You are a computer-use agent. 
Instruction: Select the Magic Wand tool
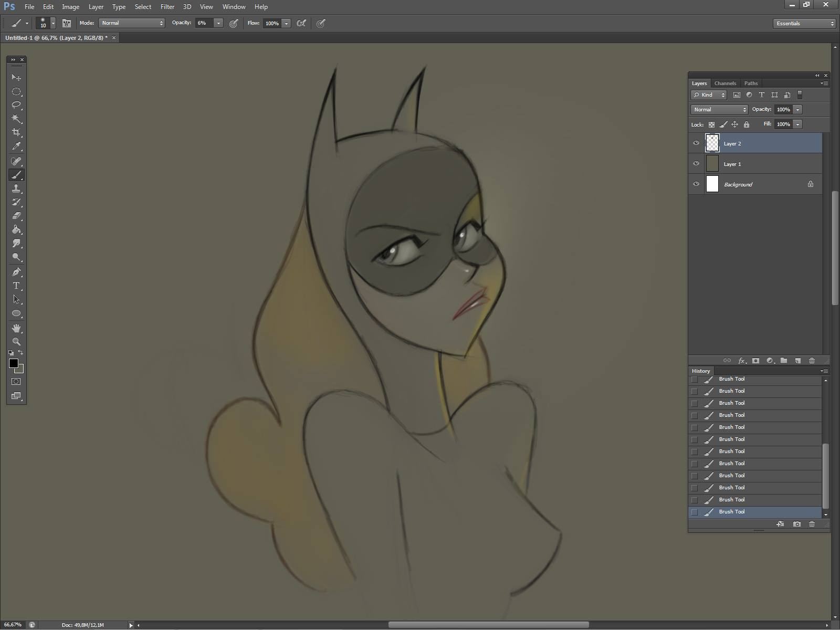pos(16,119)
